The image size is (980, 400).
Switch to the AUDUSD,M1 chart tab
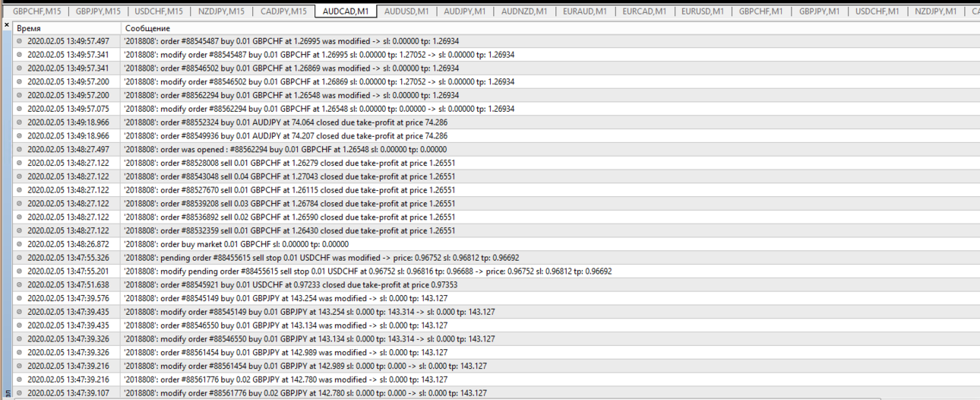[406, 11]
